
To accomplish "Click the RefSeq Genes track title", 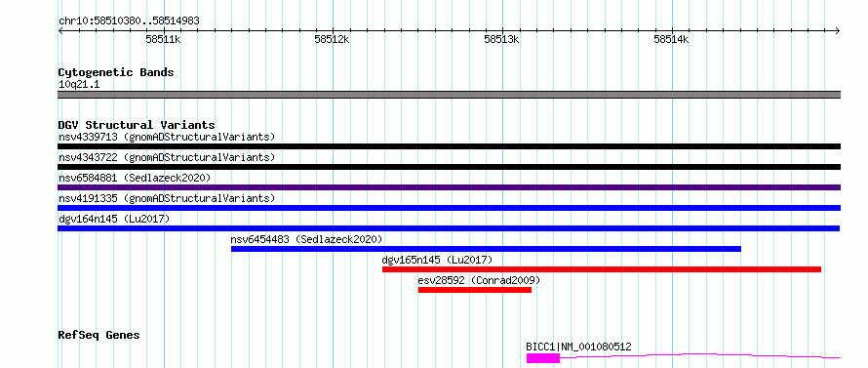I will pyautogui.click(x=99, y=336).
